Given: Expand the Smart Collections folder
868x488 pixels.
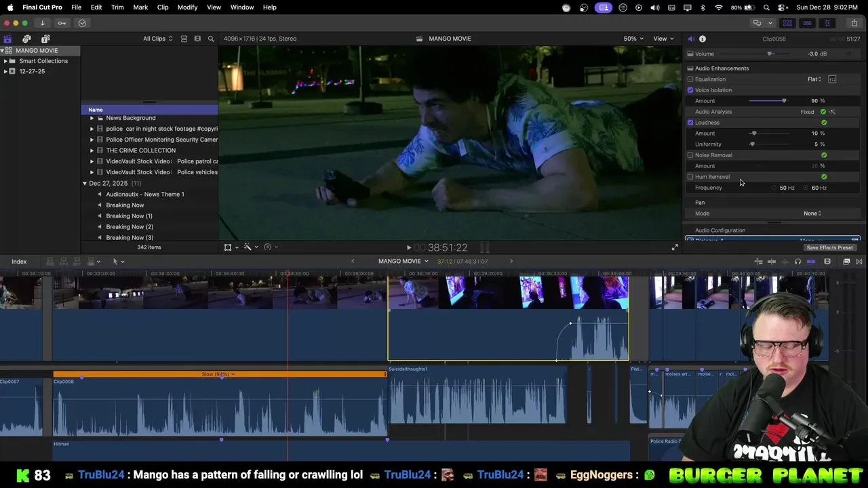Looking at the screenshot, I should pos(5,61).
